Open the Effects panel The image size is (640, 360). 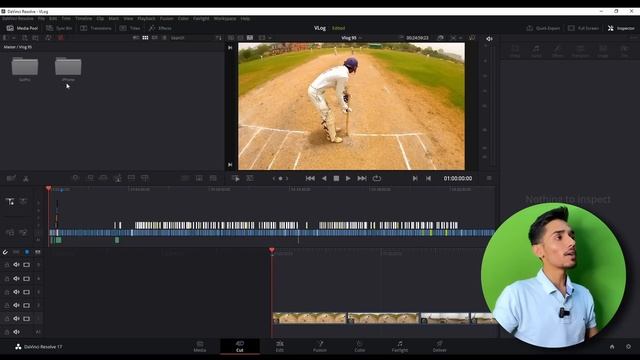click(160, 28)
